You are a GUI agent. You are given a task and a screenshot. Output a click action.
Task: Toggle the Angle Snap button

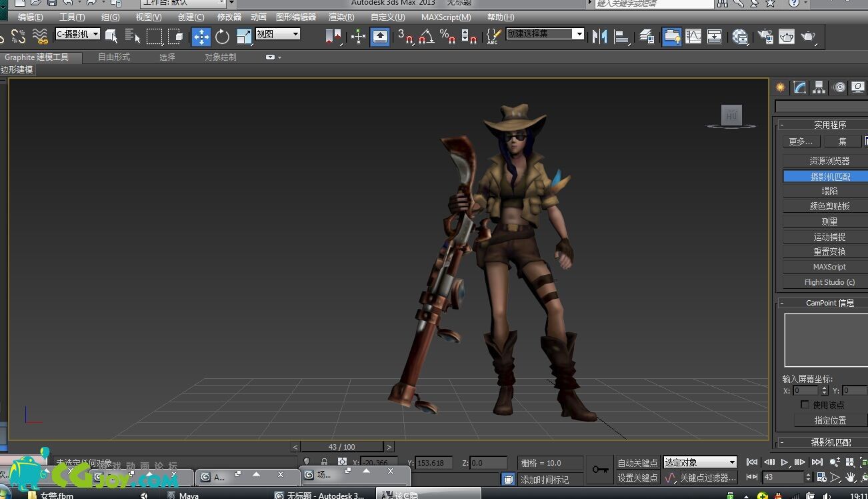(x=427, y=36)
